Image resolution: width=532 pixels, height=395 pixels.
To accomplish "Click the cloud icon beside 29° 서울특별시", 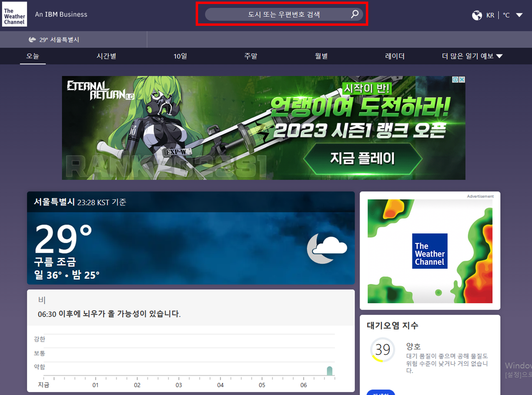I will point(32,40).
